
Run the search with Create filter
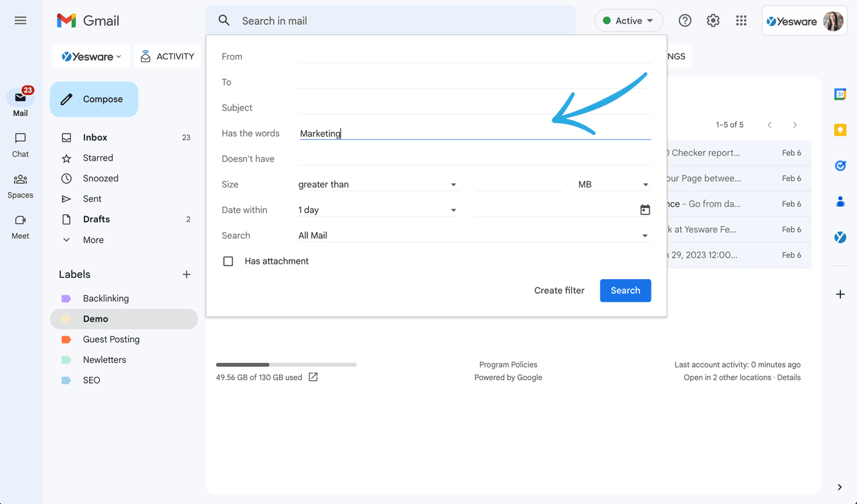(x=559, y=290)
